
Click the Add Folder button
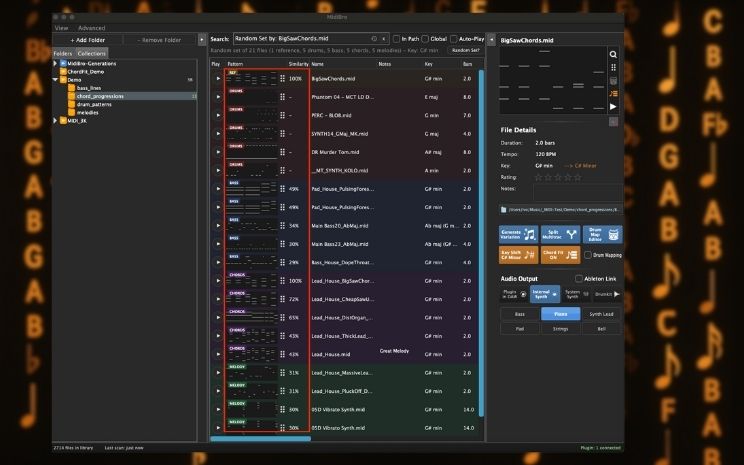point(88,39)
